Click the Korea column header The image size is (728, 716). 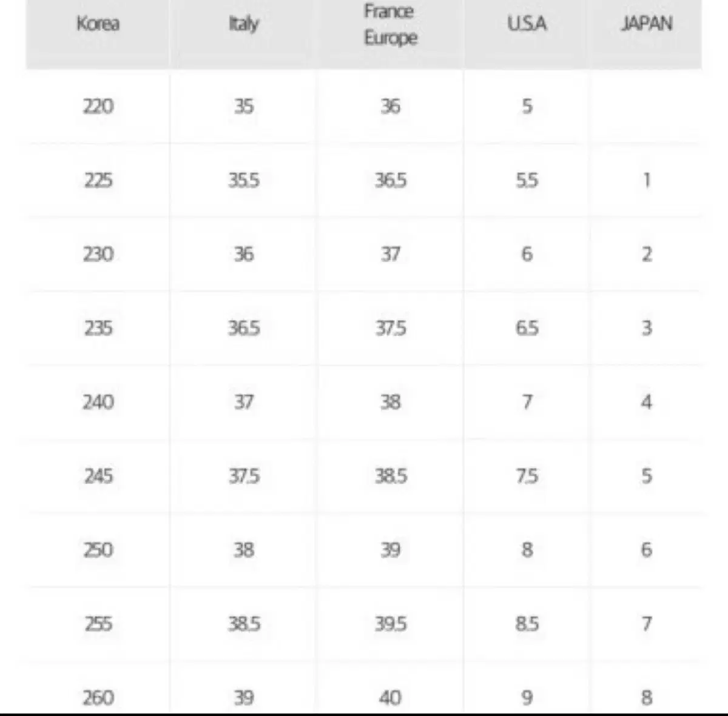tap(98, 24)
